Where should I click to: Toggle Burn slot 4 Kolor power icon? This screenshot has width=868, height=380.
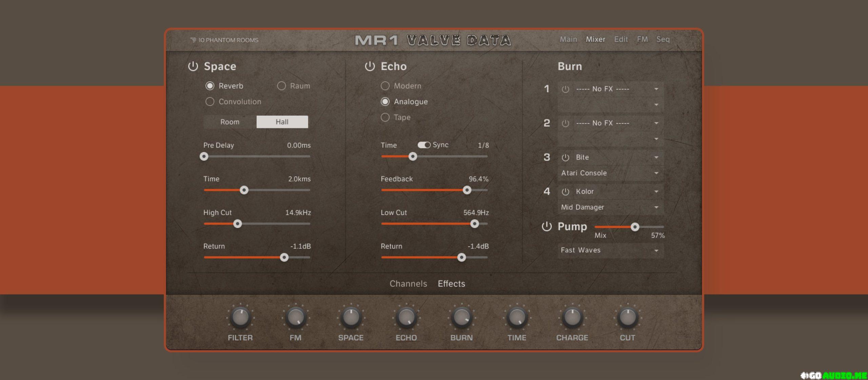point(565,192)
